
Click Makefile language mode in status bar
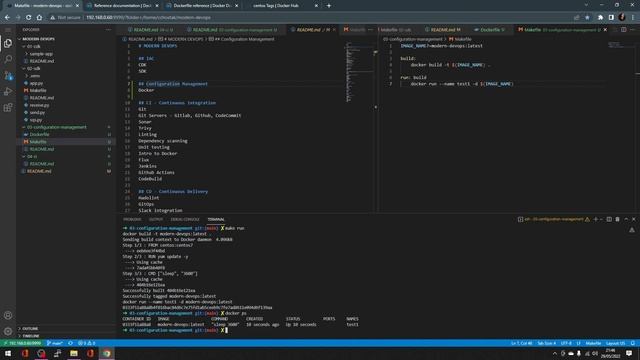593,343
